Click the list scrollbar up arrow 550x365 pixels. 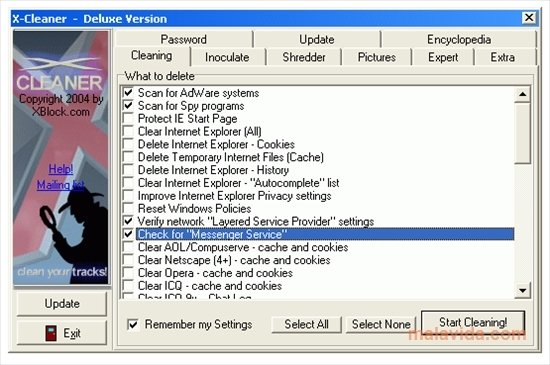pyautogui.click(x=523, y=94)
